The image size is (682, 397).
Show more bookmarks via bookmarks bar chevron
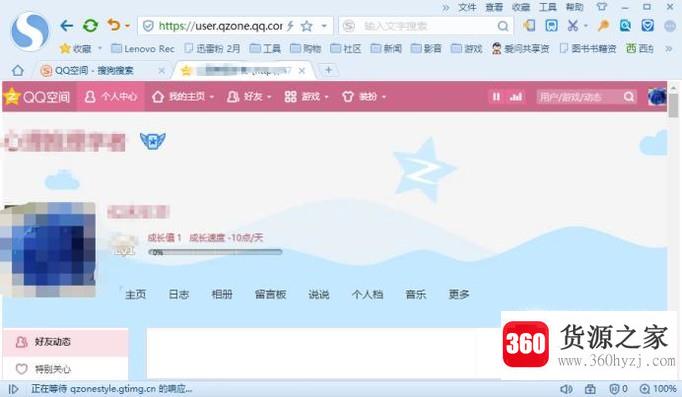(x=669, y=49)
